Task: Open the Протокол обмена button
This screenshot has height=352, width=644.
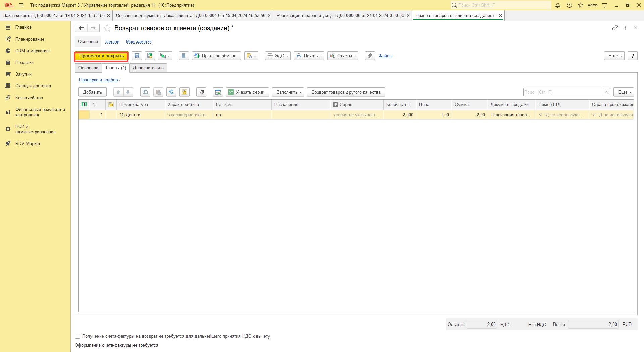Action: point(216,56)
